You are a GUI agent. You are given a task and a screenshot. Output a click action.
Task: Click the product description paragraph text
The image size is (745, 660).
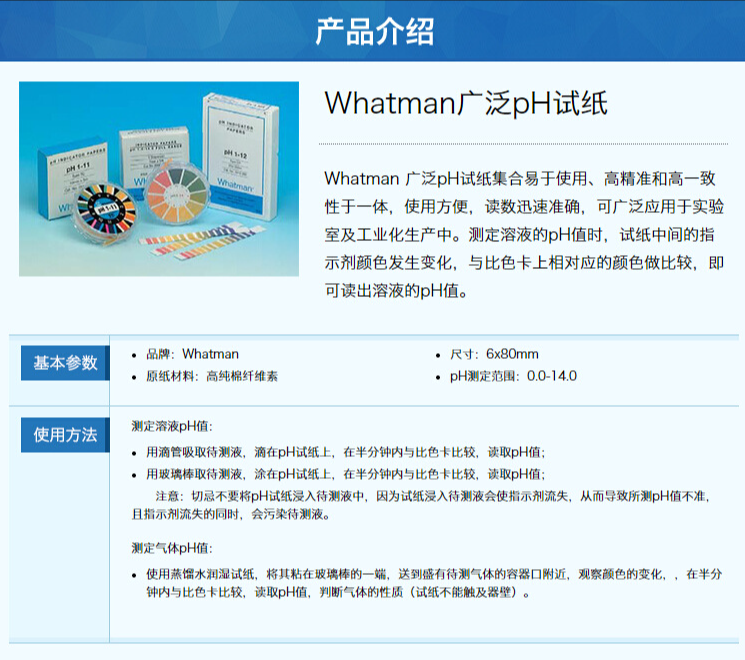click(x=524, y=234)
